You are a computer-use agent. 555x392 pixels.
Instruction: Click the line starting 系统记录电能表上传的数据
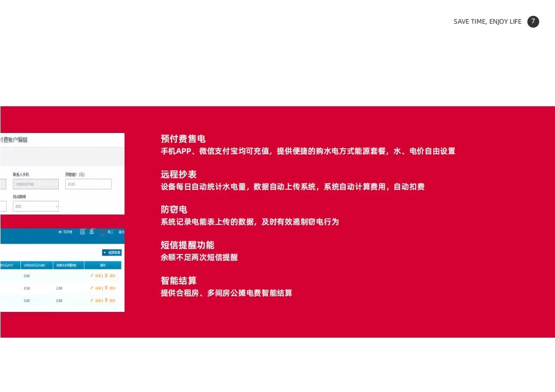tap(250, 222)
